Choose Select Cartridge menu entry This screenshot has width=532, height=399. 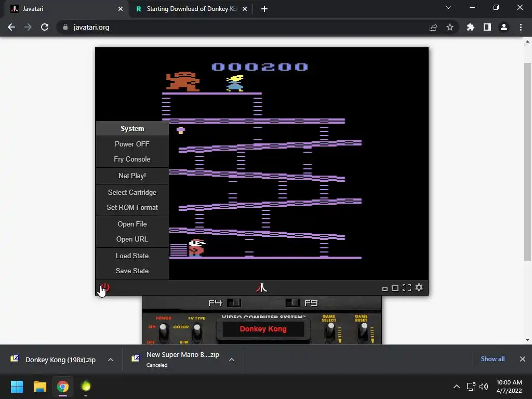[x=132, y=192]
